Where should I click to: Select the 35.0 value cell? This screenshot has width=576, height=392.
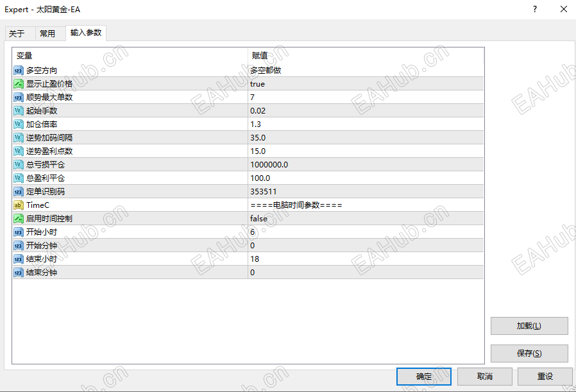pos(366,138)
